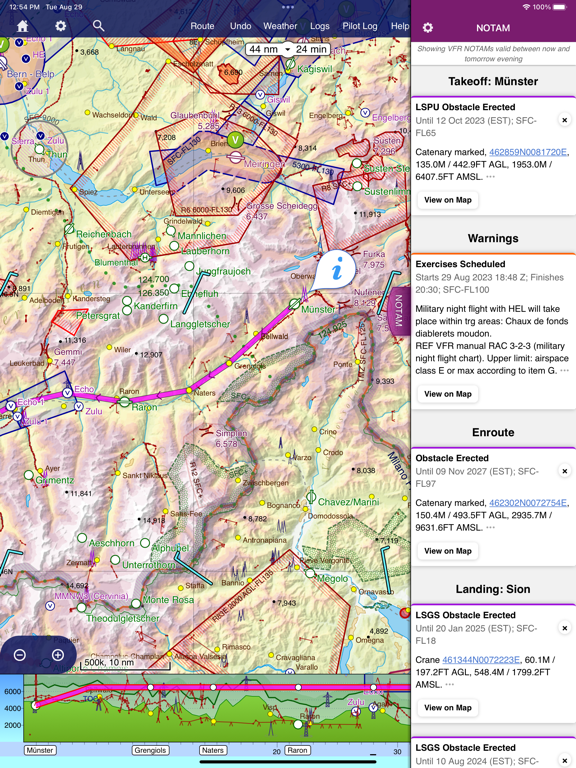Expand the 44 nm 24 min dropdown

point(288,49)
